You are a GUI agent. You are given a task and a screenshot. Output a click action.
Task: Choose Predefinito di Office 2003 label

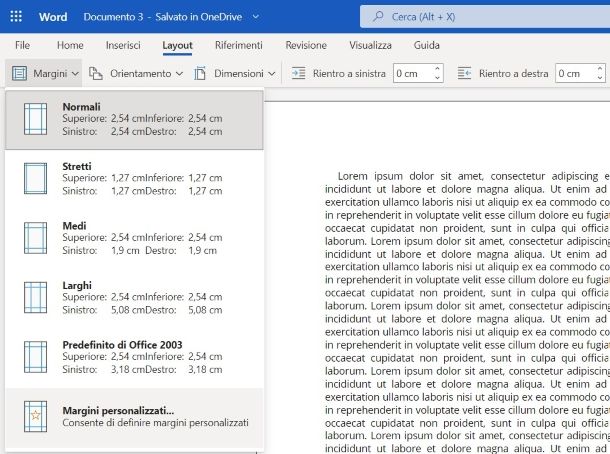point(122,345)
